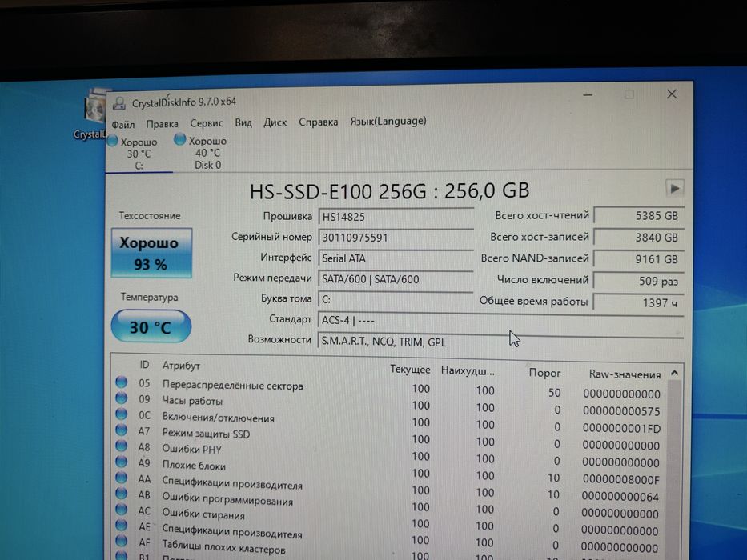Viewport: 747px width, 560px height.
Task: Open the Справка menu
Action: 318,122
